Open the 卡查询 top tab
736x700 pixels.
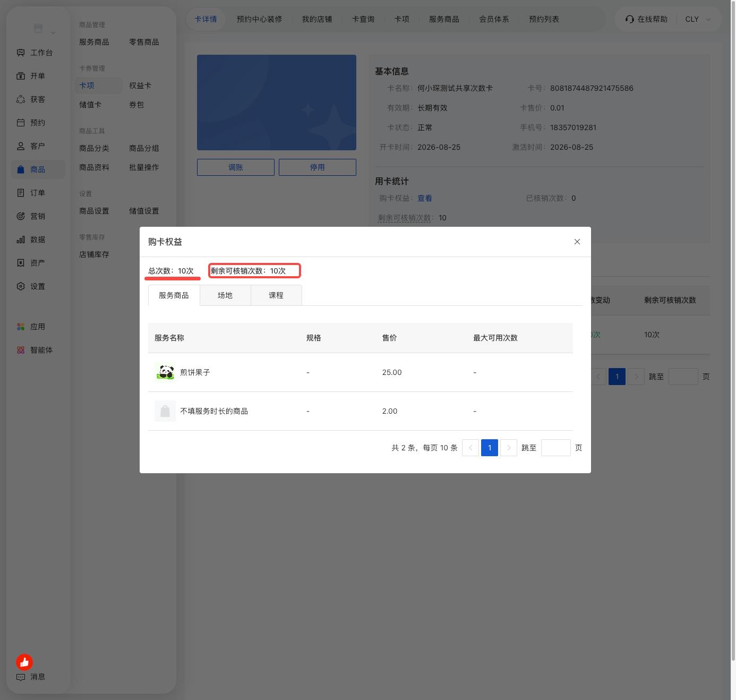(363, 19)
